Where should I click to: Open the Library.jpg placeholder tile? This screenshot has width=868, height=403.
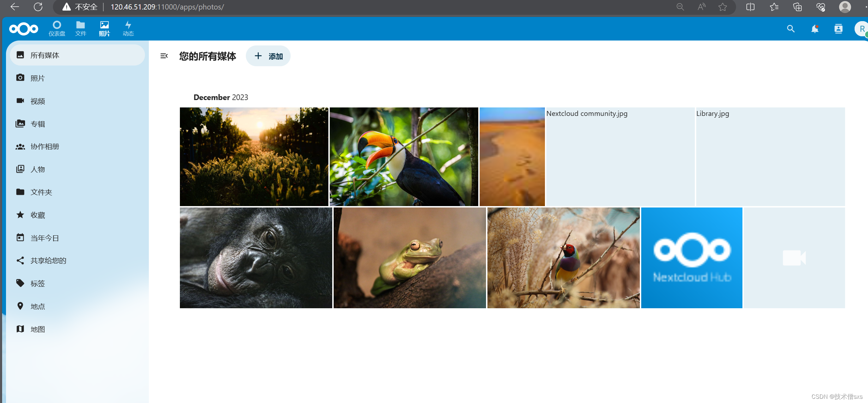(x=770, y=157)
